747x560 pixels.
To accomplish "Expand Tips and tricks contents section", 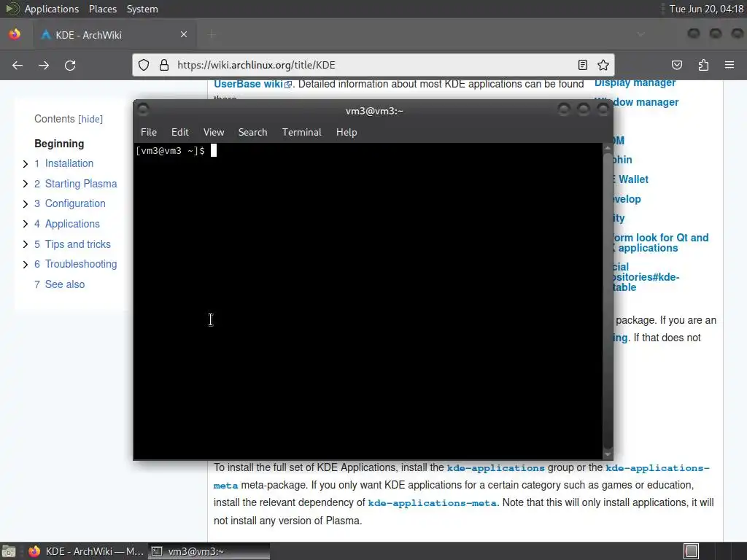I will coord(26,244).
